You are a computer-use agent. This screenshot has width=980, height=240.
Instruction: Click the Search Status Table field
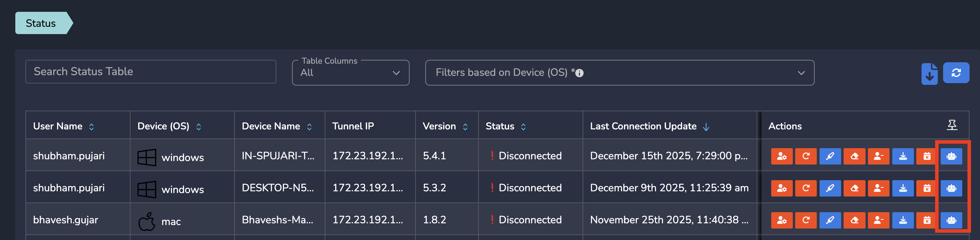(150, 72)
